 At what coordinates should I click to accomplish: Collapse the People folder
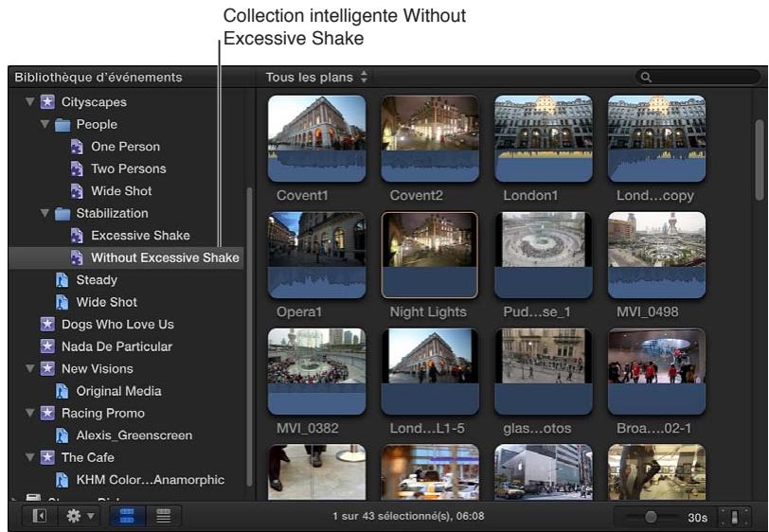(x=45, y=125)
